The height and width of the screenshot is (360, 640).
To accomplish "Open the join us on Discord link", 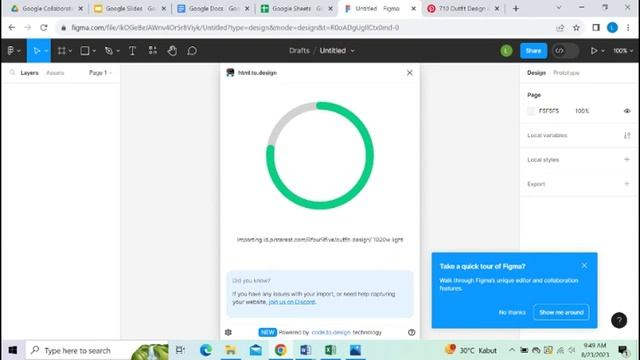I will pyautogui.click(x=292, y=302).
